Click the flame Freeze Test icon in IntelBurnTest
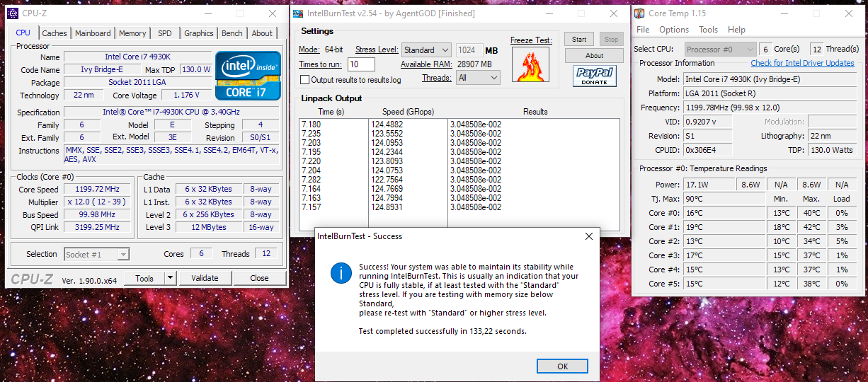This screenshot has height=382, width=868. tap(531, 65)
